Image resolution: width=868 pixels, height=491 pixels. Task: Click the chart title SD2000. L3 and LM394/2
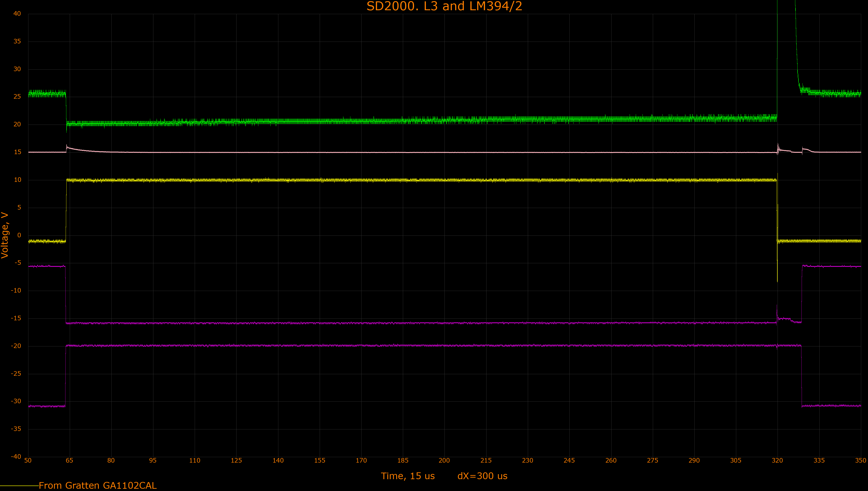(x=444, y=6)
